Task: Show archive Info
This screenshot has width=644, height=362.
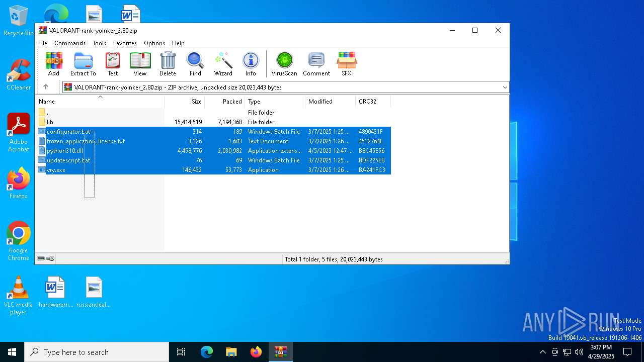Action: 251,64
